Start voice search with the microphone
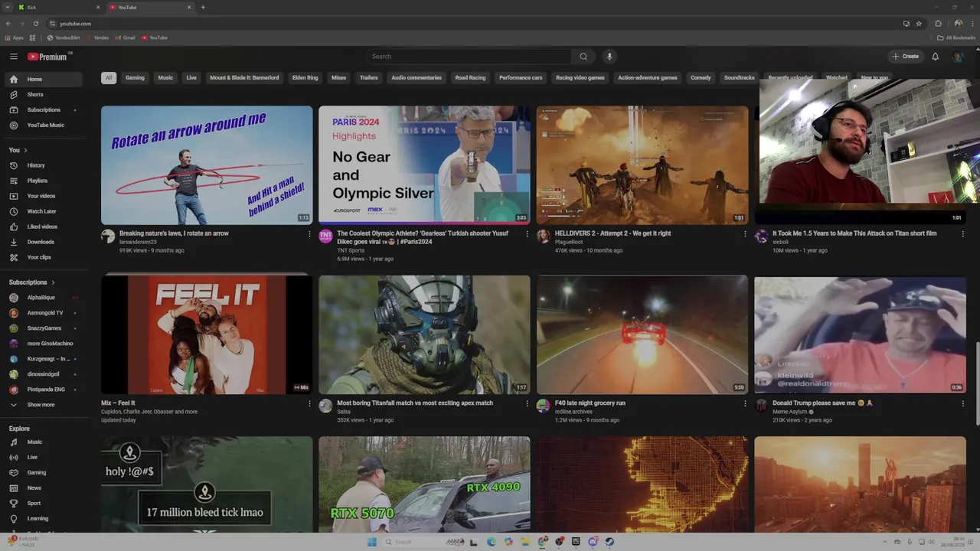The height and width of the screenshot is (551, 980). point(609,57)
